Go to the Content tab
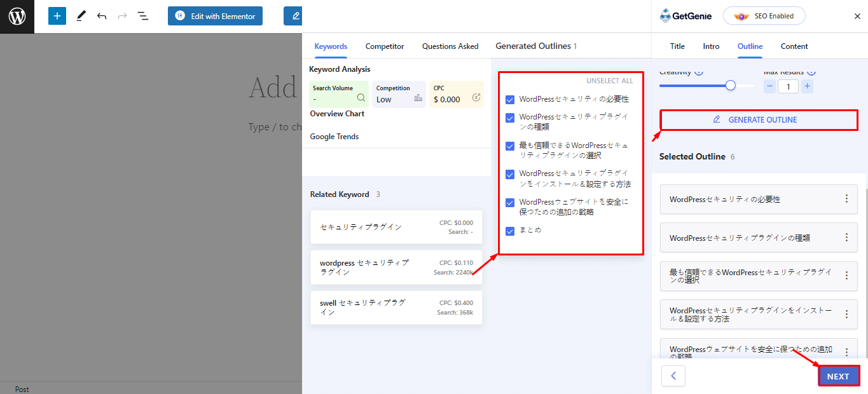The height and width of the screenshot is (394, 868). (795, 46)
